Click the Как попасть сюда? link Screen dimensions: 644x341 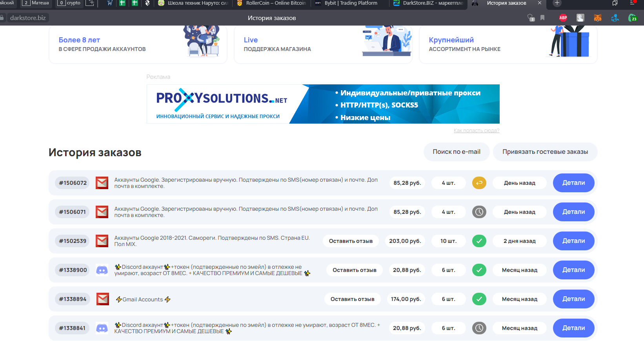point(477,131)
